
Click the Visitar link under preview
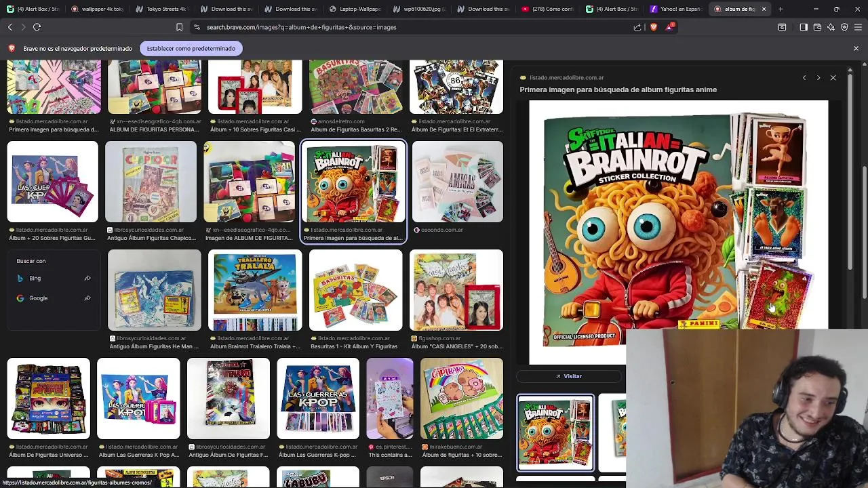569,376
